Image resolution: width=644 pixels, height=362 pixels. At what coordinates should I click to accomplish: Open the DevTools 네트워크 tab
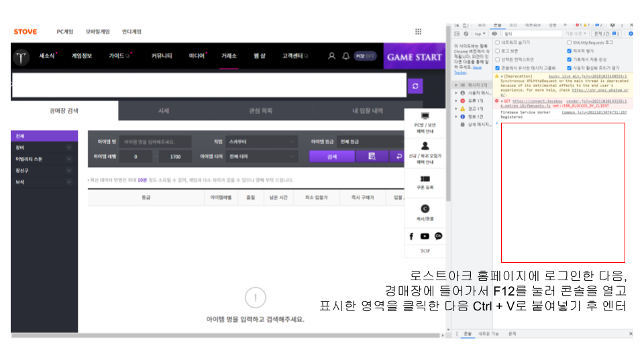pos(533,25)
